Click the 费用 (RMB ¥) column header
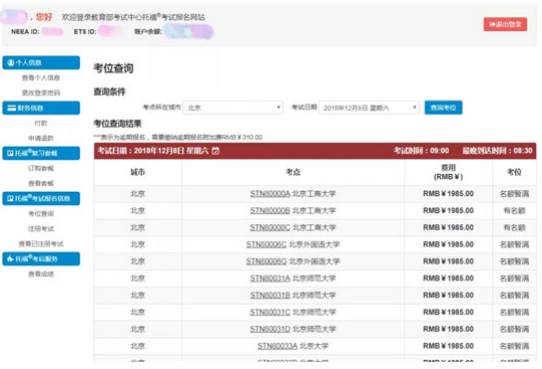 pos(448,172)
